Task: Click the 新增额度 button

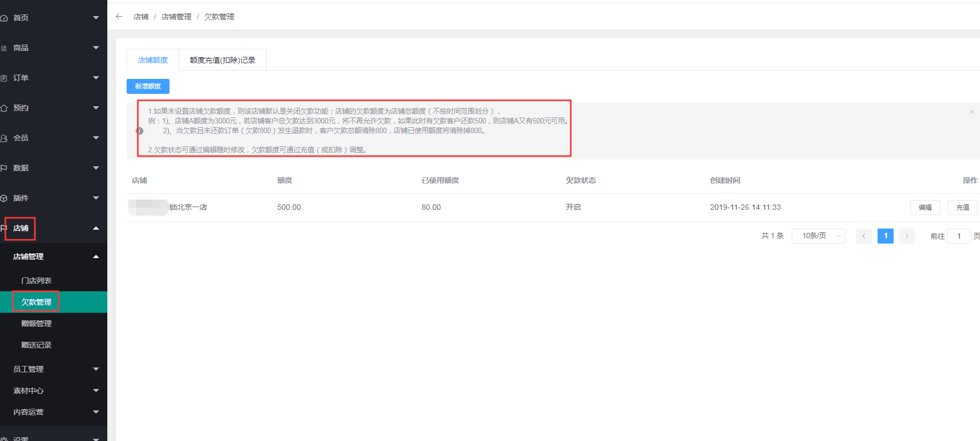Action: coord(148,86)
